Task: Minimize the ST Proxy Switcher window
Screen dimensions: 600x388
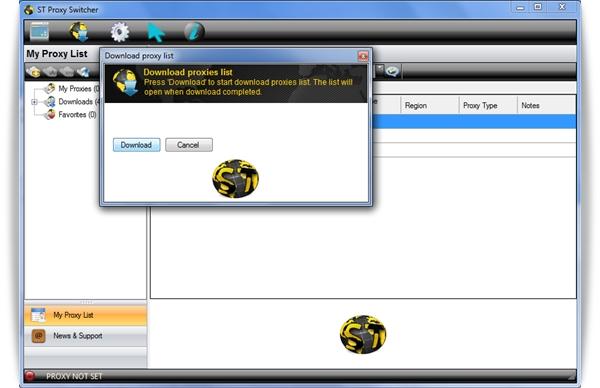Action: pos(520,7)
